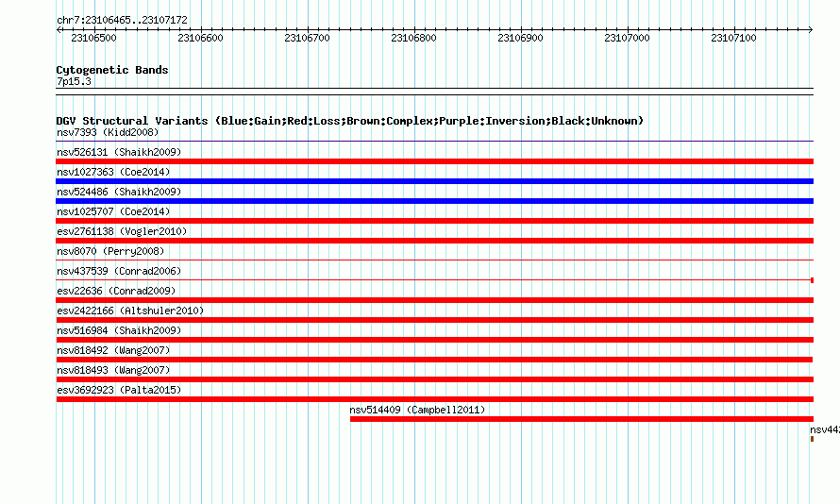Open the esv3692923 (Palta2015) label

(x=119, y=390)
